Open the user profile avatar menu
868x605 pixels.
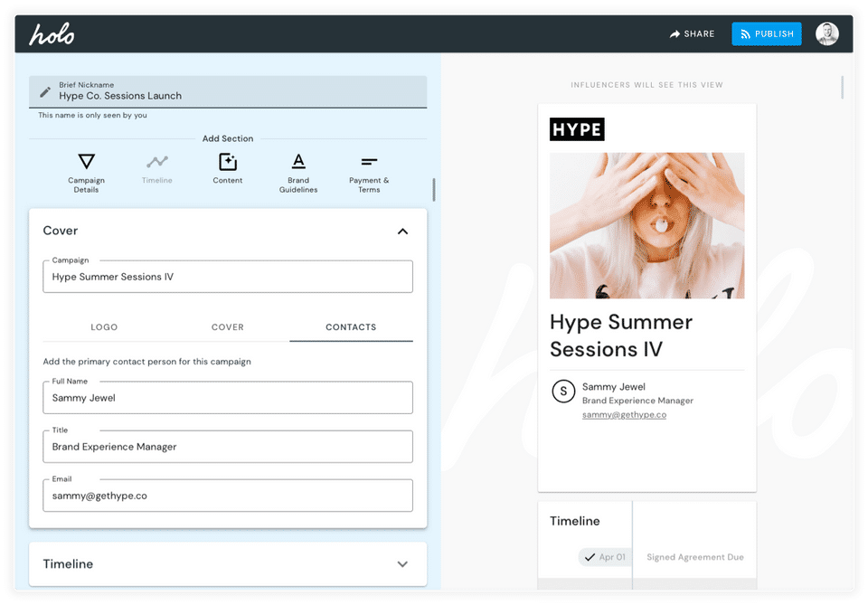point(826,33)
